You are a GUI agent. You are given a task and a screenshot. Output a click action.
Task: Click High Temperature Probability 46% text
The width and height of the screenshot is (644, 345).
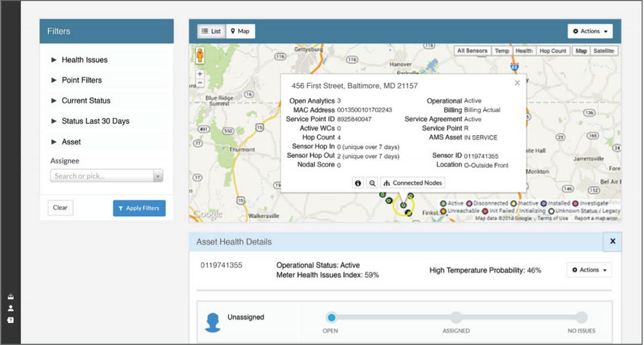pos(485,270)
